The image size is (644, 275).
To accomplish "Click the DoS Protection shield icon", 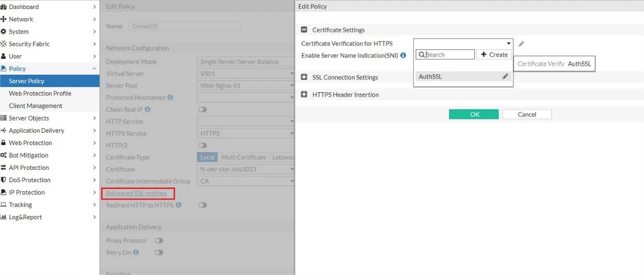I will pyautogui.click(x=4, y=180).
